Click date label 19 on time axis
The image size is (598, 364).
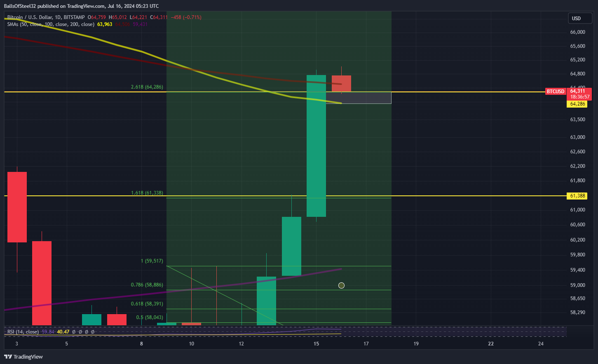coord(416,344)
